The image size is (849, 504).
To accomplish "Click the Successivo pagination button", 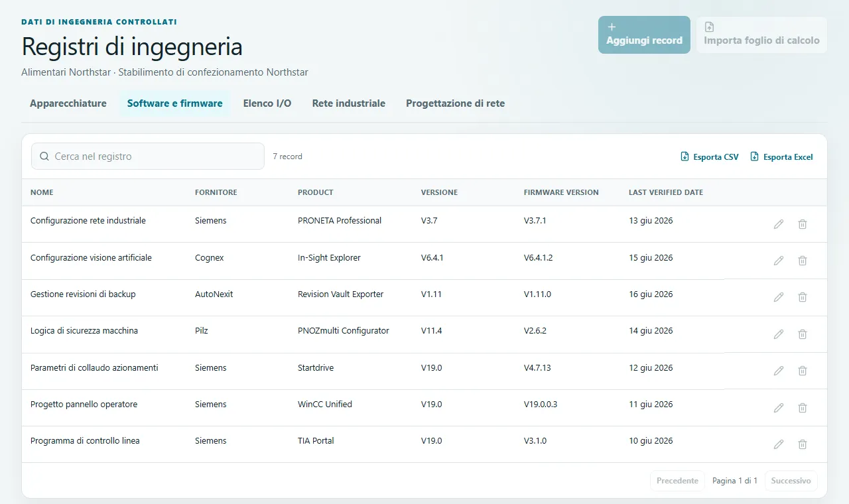I will coord(791,481).
